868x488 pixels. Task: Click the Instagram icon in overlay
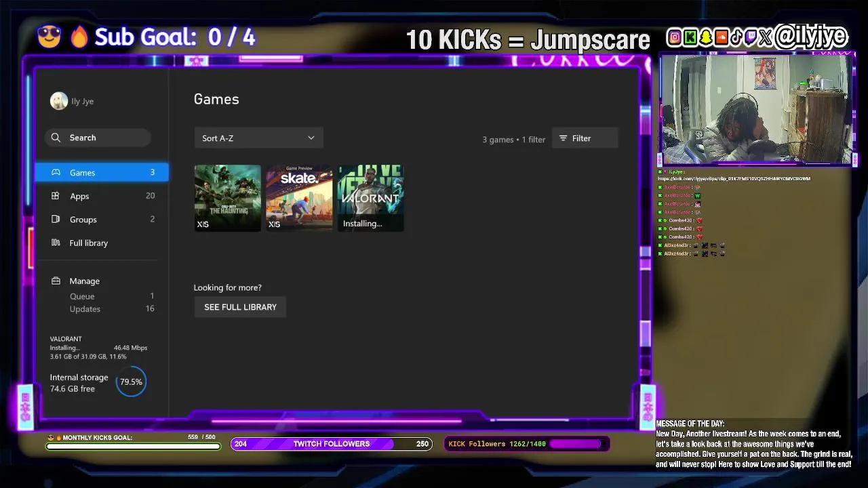click(x=674, y=37)
